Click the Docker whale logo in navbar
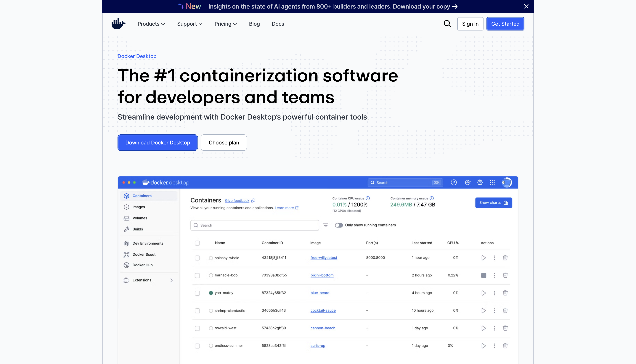The width and height of the screenshot is (636, 364). 118,24
